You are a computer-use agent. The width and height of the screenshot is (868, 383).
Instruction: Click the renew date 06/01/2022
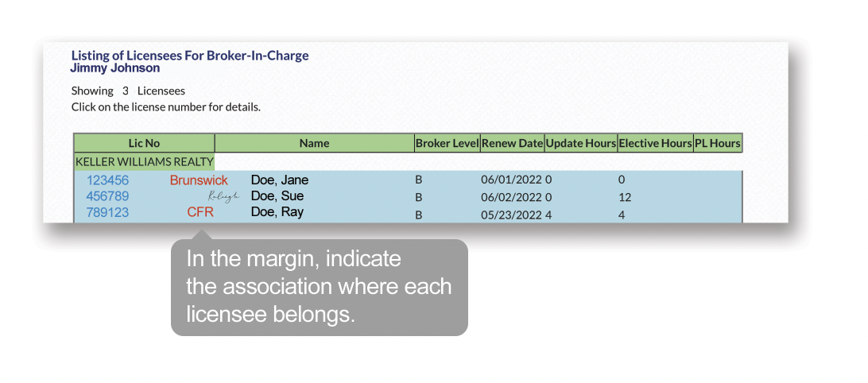click(511, 180)
